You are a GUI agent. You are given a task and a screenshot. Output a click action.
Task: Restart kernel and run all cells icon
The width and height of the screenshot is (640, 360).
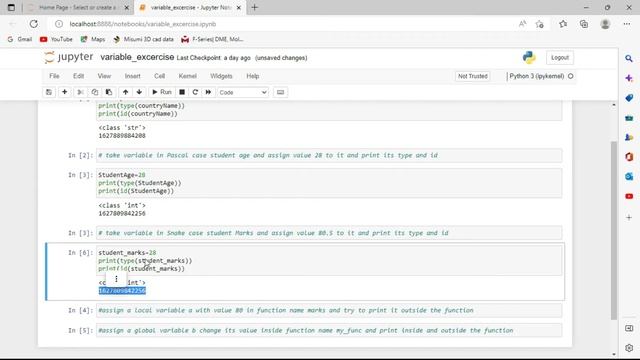coord(209,92)
